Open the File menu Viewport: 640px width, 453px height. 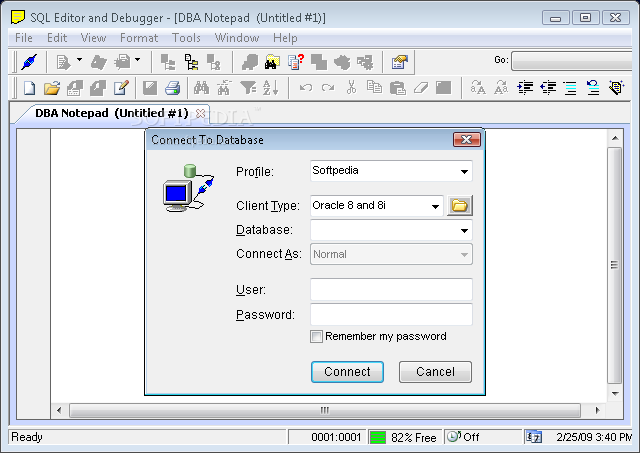tap(24, 38)
